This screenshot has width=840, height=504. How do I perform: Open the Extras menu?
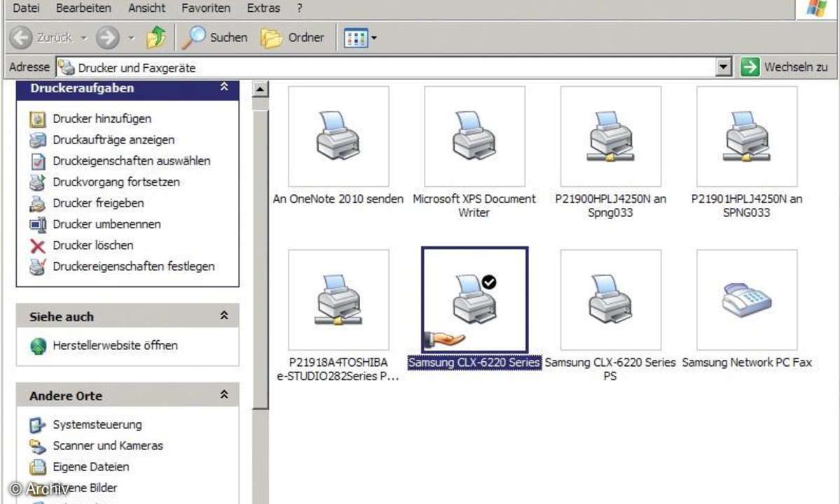tap(263, 8)
